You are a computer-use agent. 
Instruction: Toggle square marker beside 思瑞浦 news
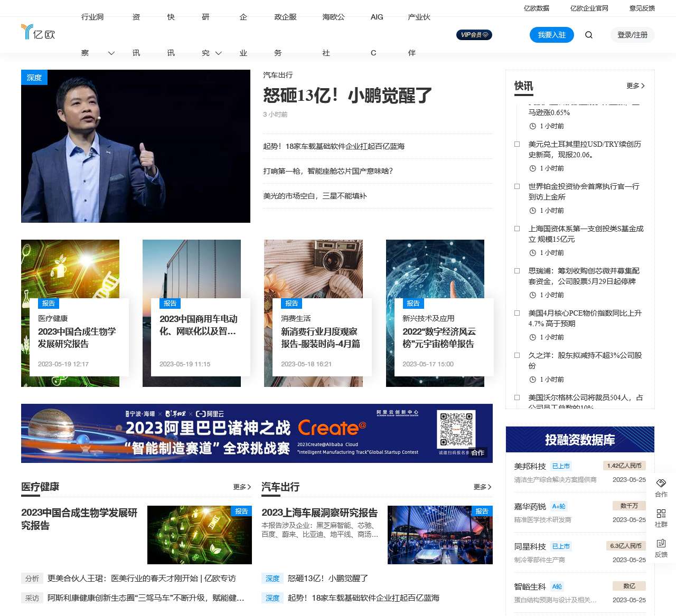pos(517,271)
